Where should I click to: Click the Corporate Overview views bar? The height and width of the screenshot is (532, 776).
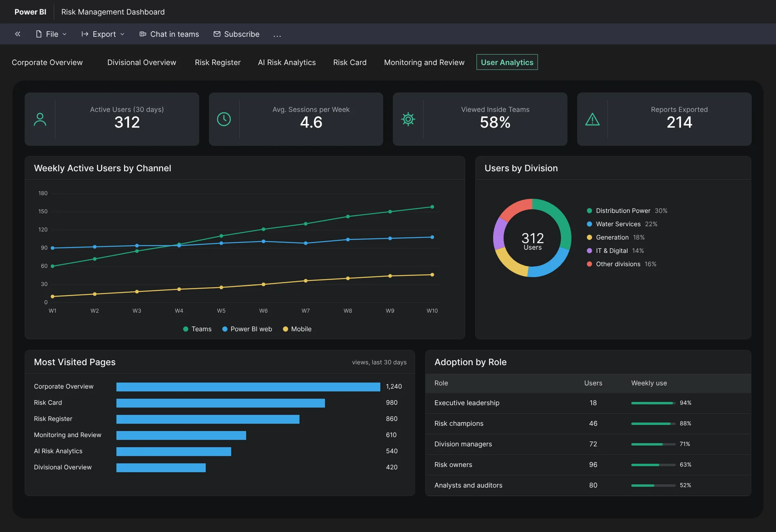(x=248, y=387)
